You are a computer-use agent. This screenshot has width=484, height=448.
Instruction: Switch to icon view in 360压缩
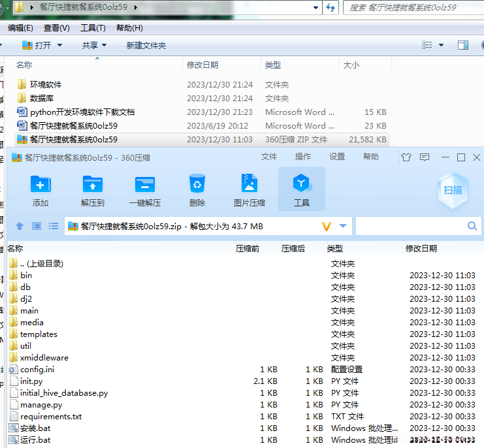pos(37,226)
